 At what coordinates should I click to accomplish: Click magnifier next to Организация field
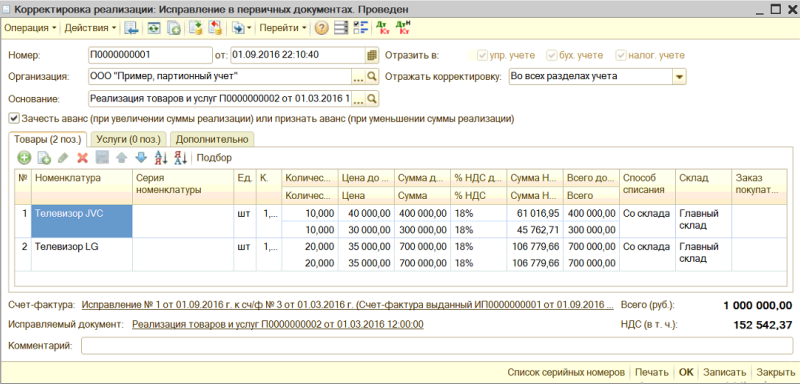tap(372, 76)
